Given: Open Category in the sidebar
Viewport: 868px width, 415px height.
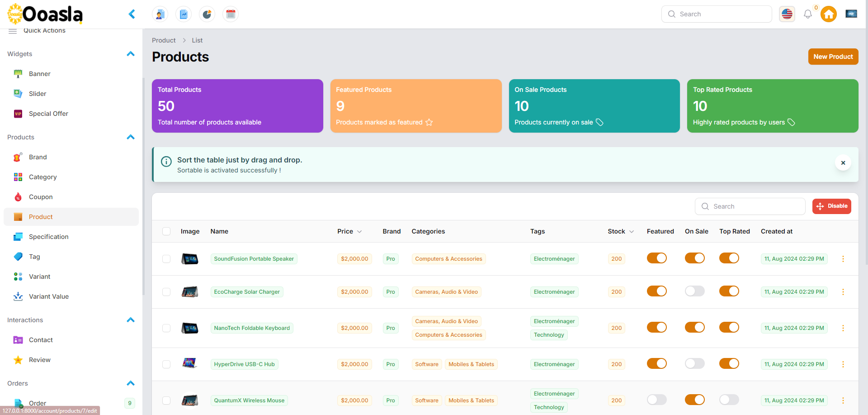Looking at the screenshot, I should tap(71, 177).
